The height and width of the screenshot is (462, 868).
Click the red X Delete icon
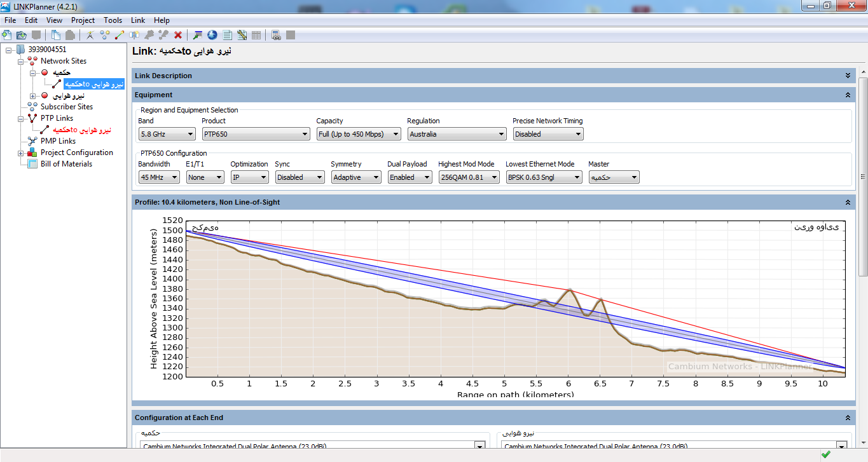[x=178, y=35]
